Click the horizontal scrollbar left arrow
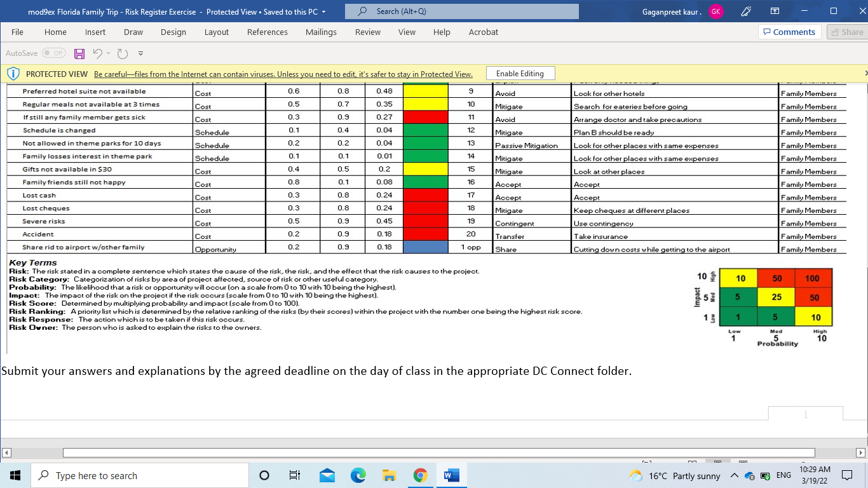Image resolution: width=868 pixels, height=488 pixels. click(x=7, y=453)
